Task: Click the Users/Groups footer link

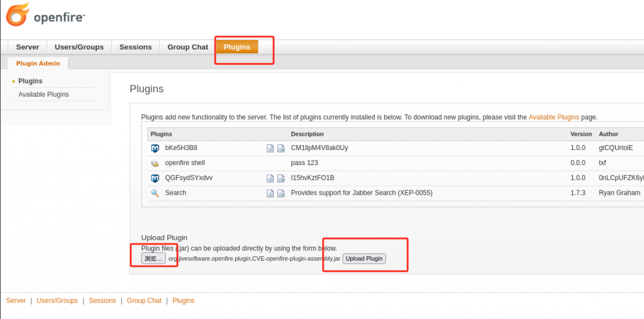Action: tap(57, 301)
